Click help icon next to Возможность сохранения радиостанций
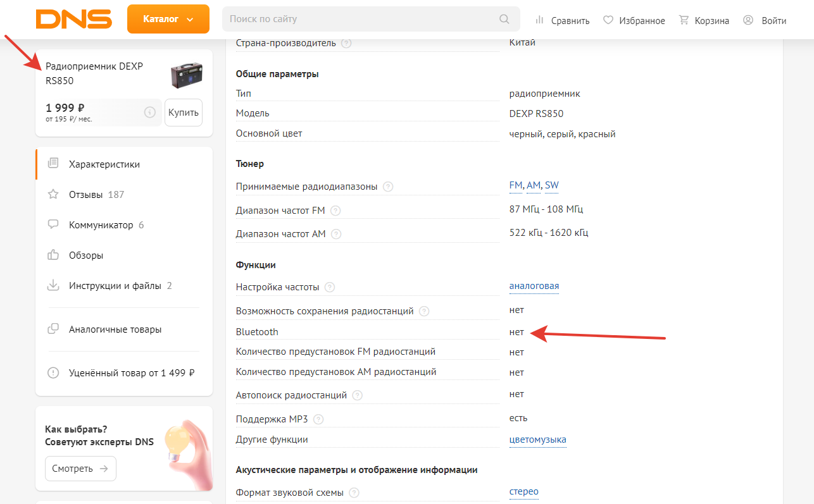This screenshot has width=814, height=504. coord(424,312)
